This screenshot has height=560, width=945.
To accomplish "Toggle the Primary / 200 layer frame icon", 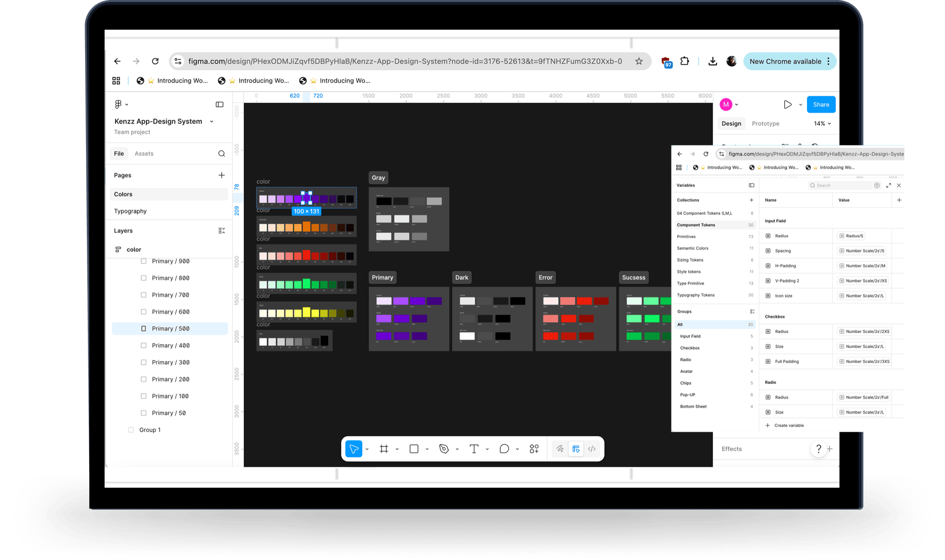I will (144, 379).
